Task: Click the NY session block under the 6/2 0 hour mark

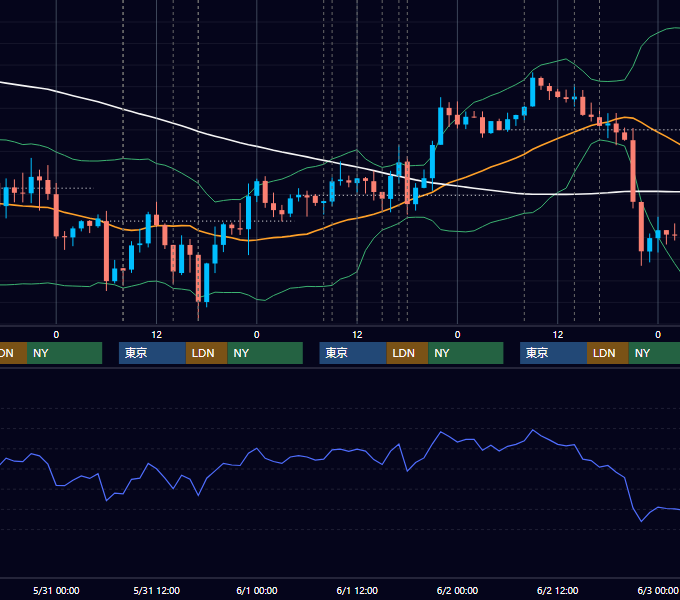Action: pyautogui.click(x=466, y=353)
